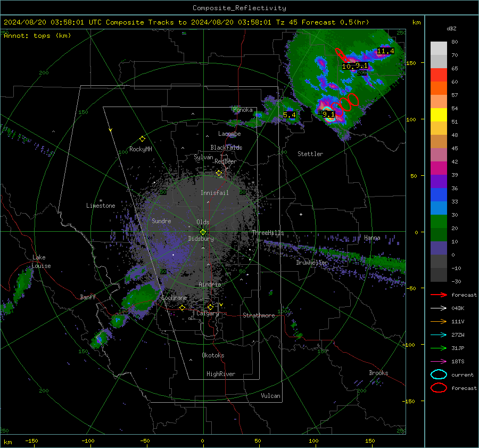Click the Composite_Reflectivity title

(x=240, y=8)
